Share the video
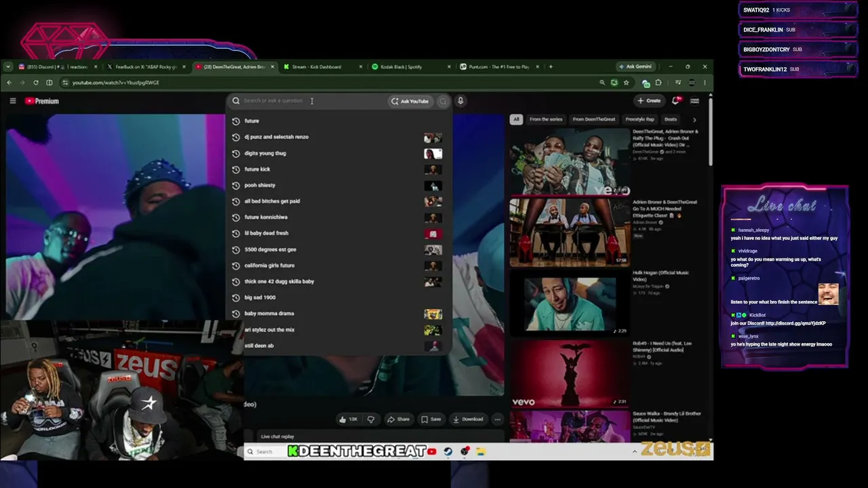 point(399,420)
